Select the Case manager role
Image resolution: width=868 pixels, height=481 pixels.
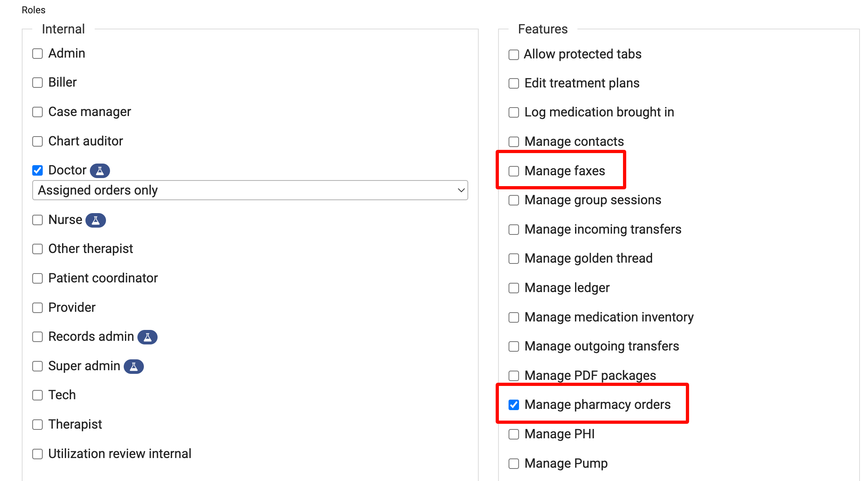tap(37, 112)
